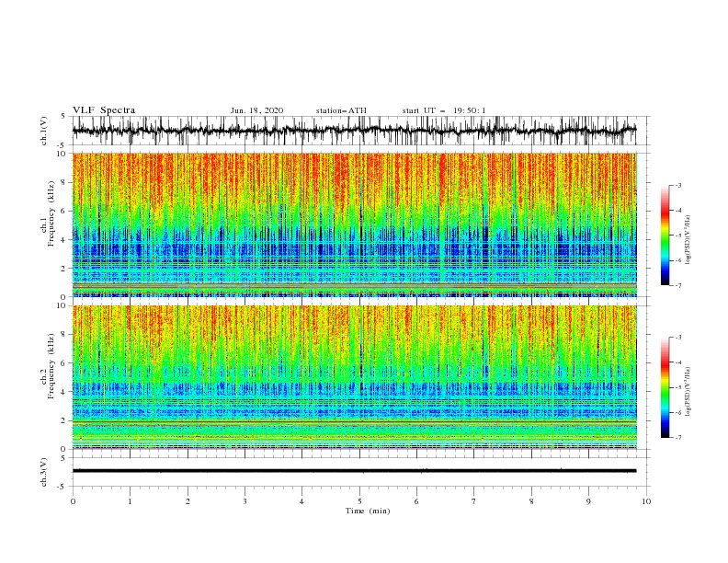Screen dimensions: 728x563
Task: Click the ch.1 spectrogram panel
Action: pyautogui.click(x=354, y=224)
